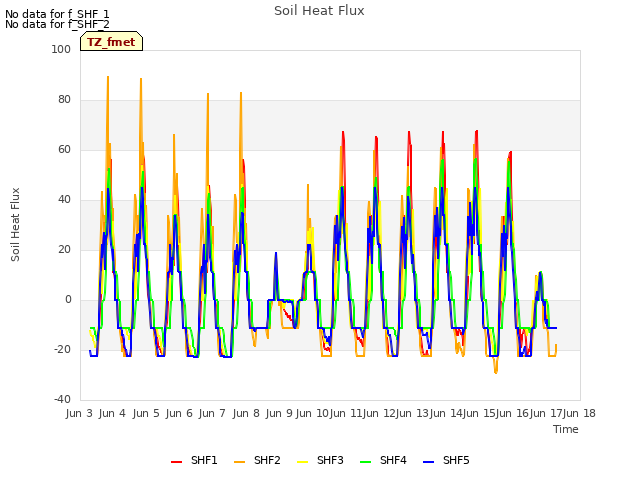The width and height of the screenshot is (640, 480).
Task: Click the Jun 3 x-axis tick label
Action: click(79, 413)
